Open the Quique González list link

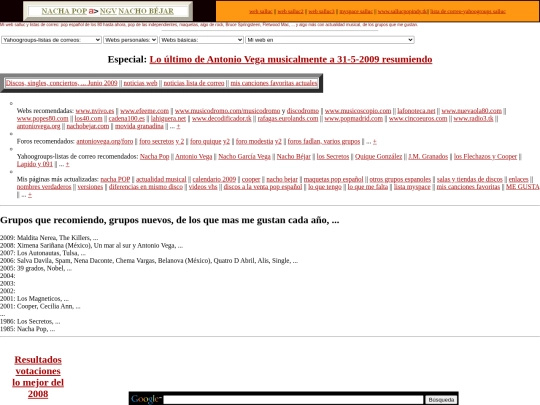378,156
